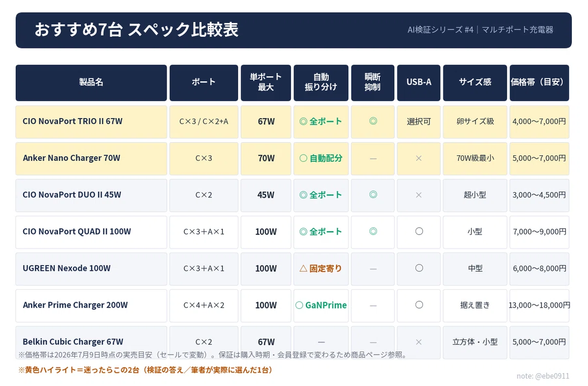Screen dimensions: 588x386
Task: Click the 卵サイズ級 size cell
Action: coord(475,121)
